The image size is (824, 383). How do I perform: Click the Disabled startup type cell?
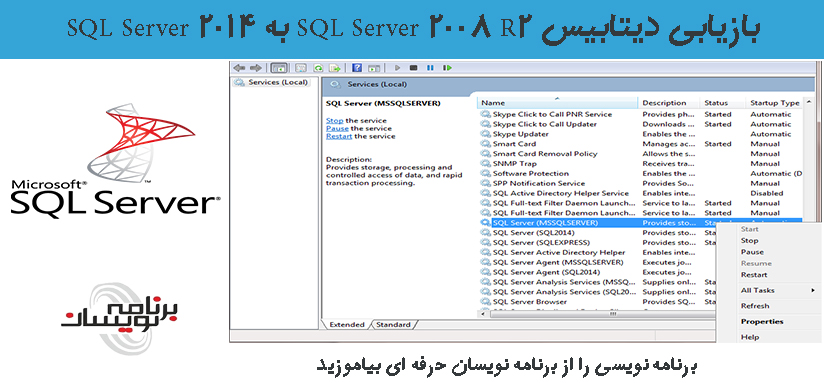tap(766, 193)
